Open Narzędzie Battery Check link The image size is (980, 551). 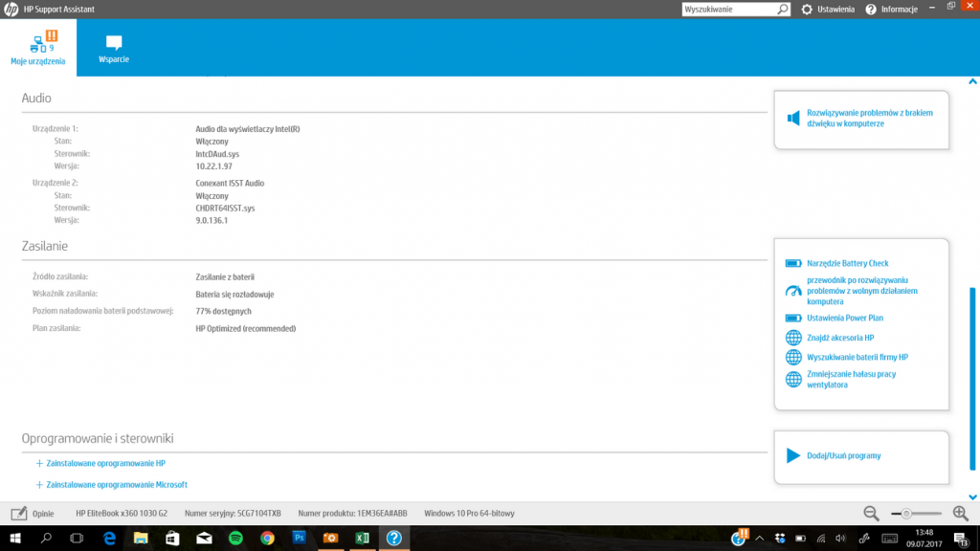847,263
